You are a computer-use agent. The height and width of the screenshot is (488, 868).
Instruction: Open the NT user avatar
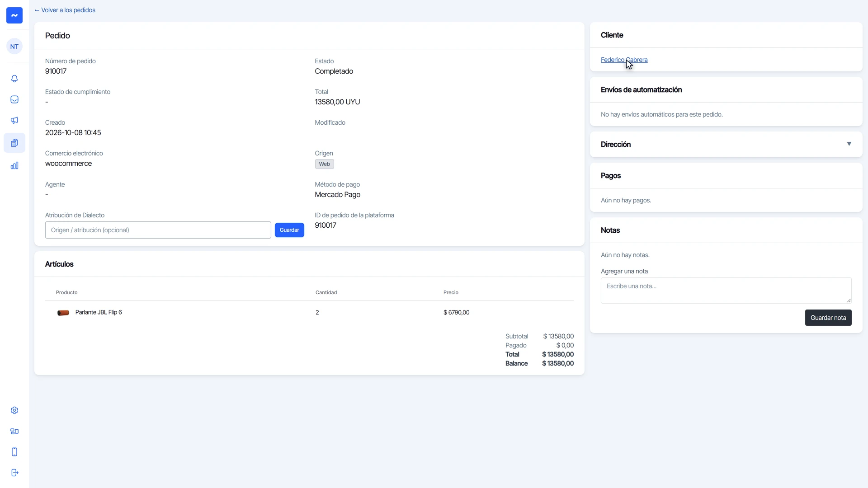click(14, 46)
